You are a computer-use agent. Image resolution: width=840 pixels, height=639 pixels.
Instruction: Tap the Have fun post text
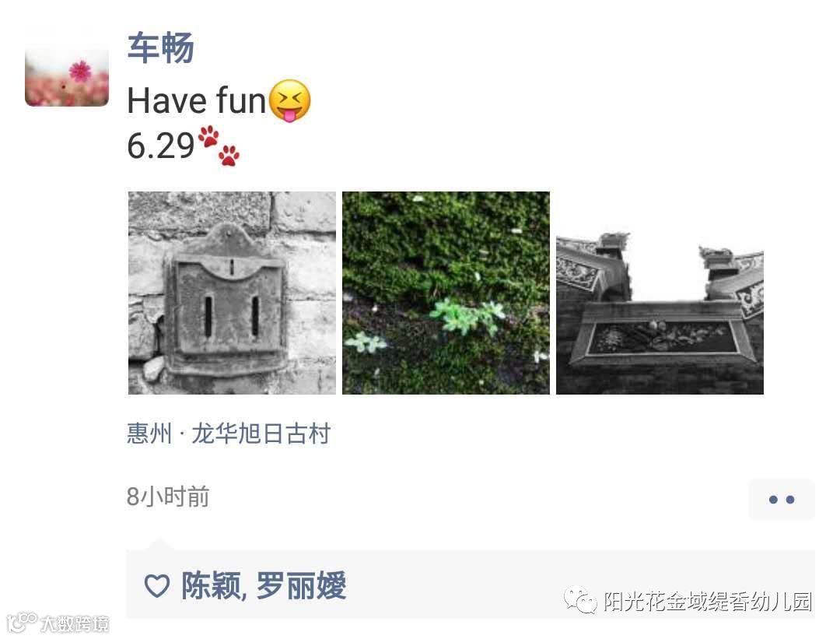click(196, 100)
